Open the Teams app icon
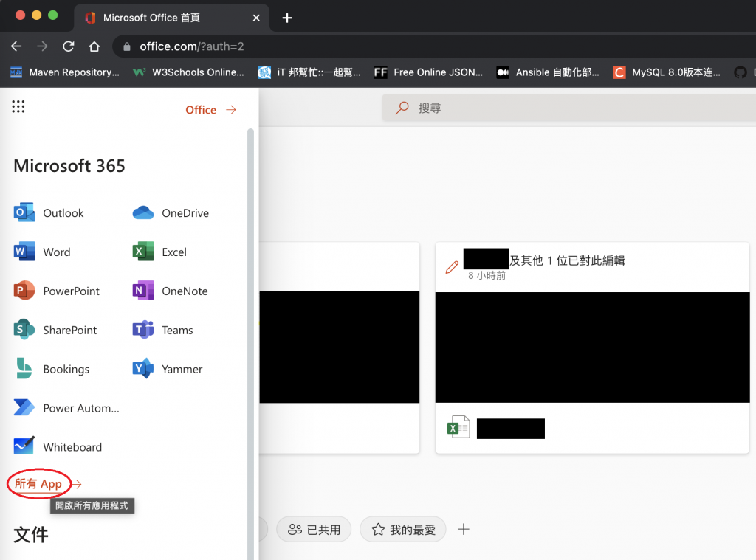Viewport: 756px width, 560px height. point(142,330)
